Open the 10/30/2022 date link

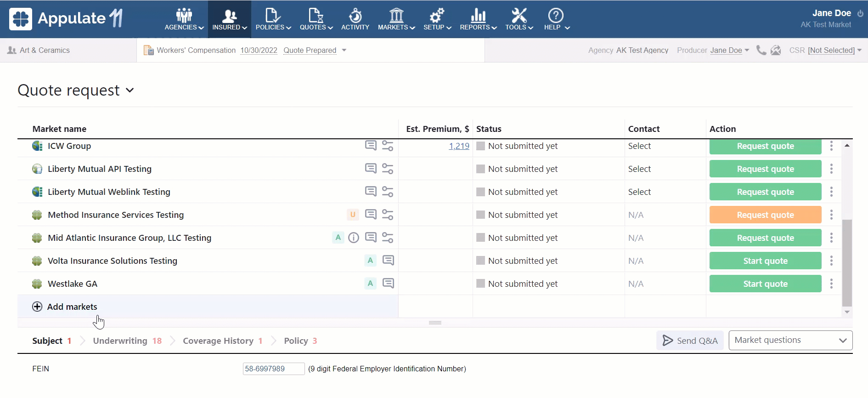coord(259,50)
